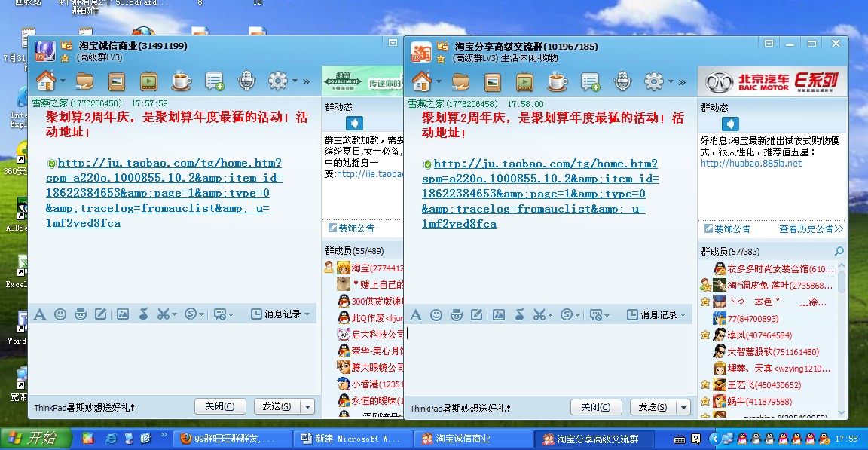Viewport: 868px width, 450px height.
Task: Open group settings gear in 淘宝诚信商业 window
Action: click(278, 81)
